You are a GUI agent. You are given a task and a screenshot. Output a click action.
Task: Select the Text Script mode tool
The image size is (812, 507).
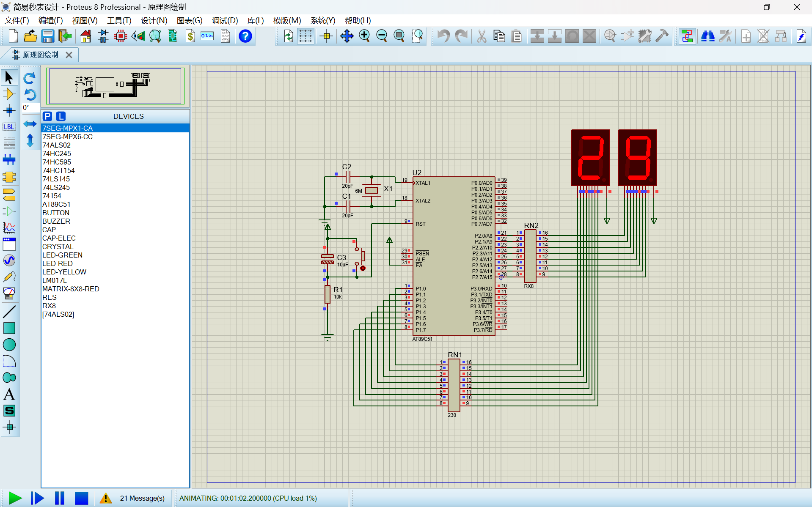click(x=9, y=143)
